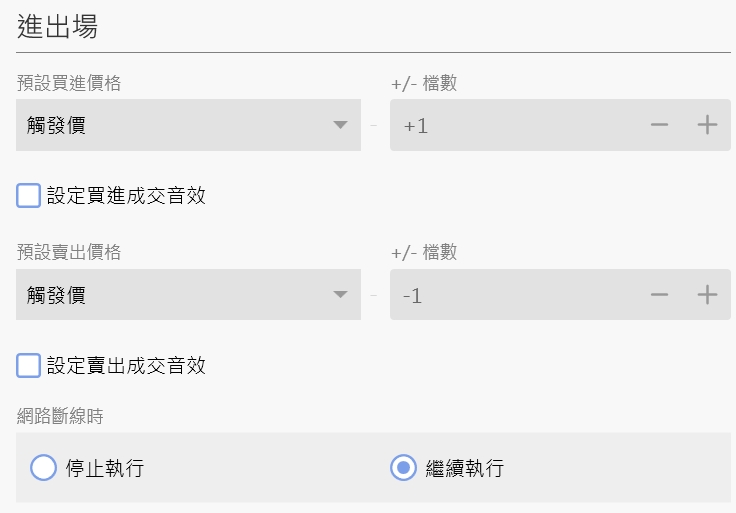736x513 pixels.
Task: Increase the buy price tick count
Action: click(707, 125)
